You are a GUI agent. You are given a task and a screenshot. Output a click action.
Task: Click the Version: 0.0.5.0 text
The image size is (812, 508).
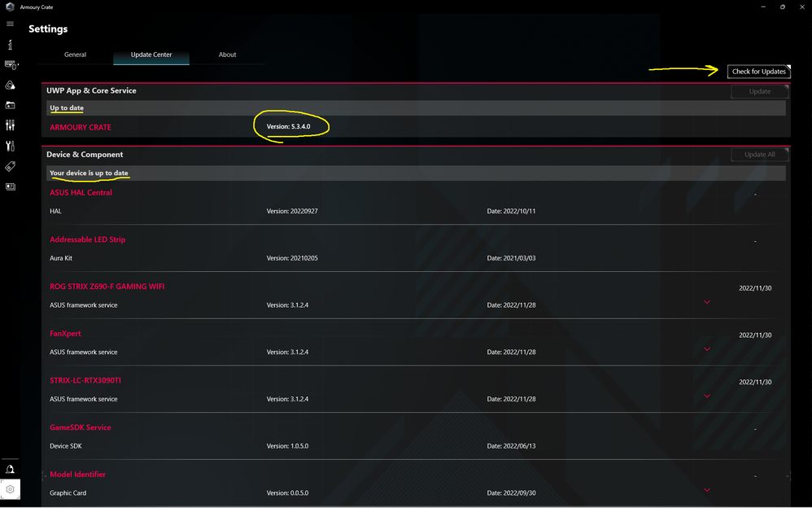287,493
